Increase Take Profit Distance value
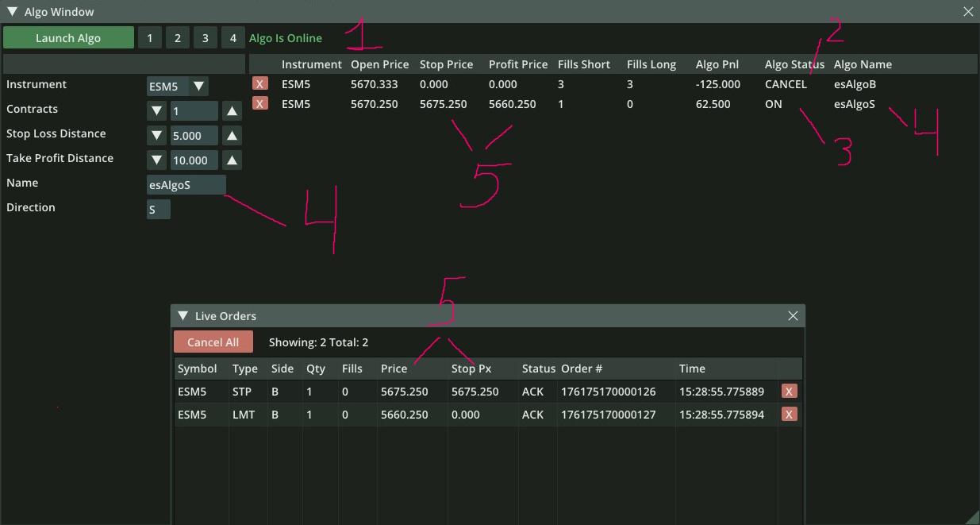Image resolution: width=980 pixels, height=525 pixels. pos(232,160)
